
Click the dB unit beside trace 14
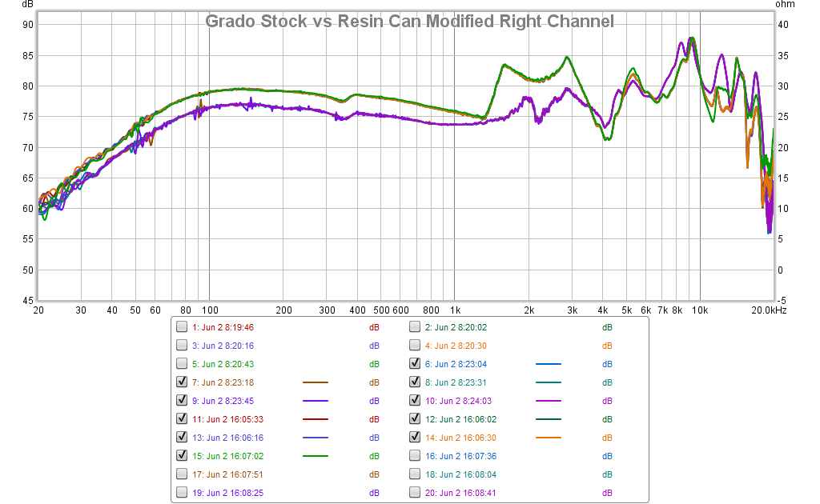pos(607,438)
